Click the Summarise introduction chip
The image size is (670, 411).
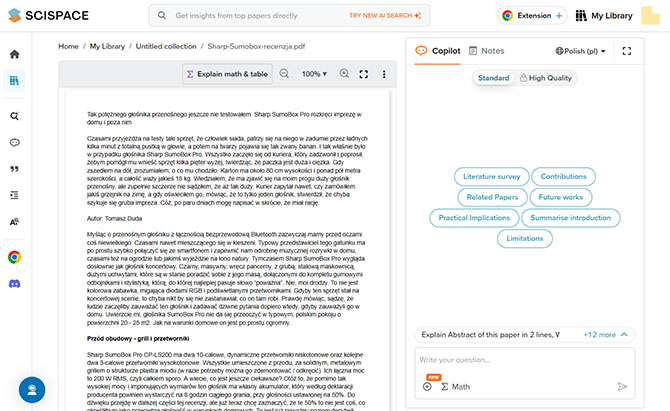[x=571, y=217]
